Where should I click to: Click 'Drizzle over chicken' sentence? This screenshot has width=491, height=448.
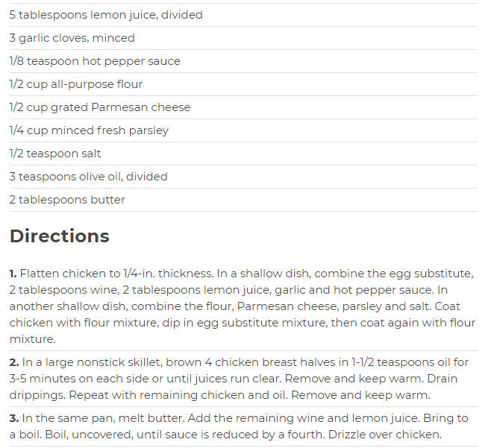385,435
